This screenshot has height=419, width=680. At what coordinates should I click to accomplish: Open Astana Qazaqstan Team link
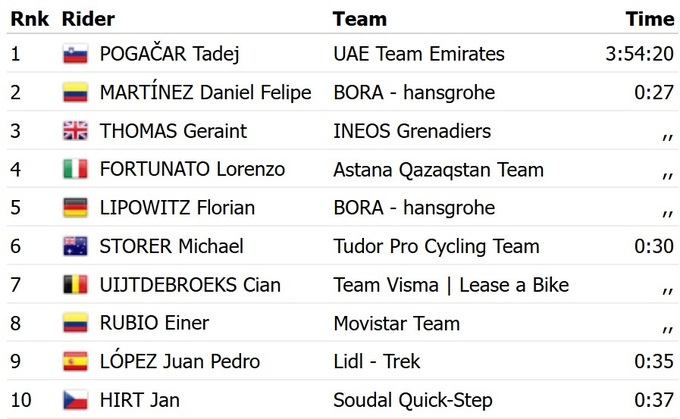(x=438, y=170)
